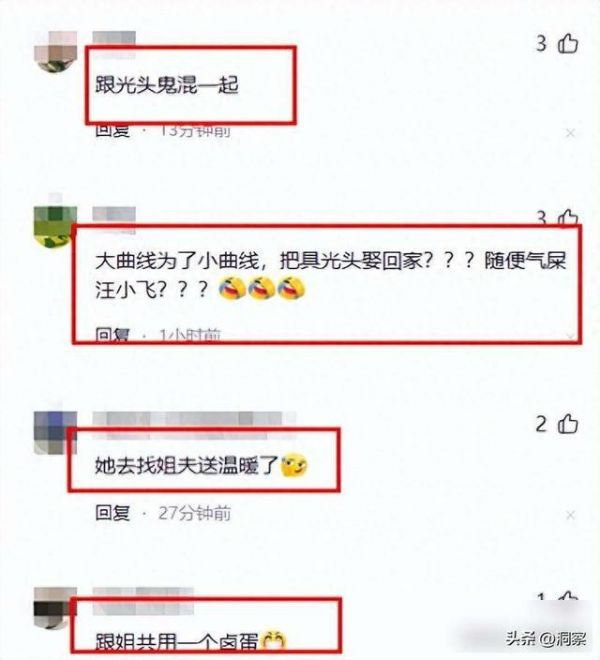Open the blue-gray avatar of third commenter

(56, 434)
